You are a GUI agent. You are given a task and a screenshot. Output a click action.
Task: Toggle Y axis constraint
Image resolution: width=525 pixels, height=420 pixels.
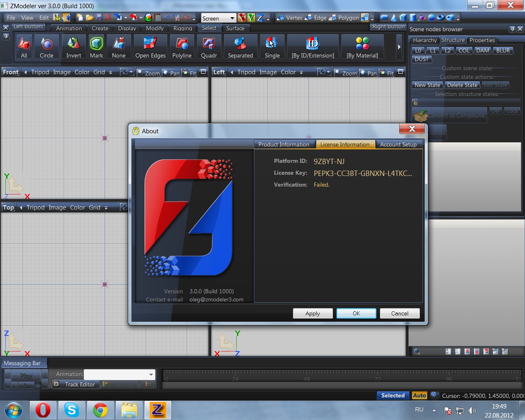(251, 18)
